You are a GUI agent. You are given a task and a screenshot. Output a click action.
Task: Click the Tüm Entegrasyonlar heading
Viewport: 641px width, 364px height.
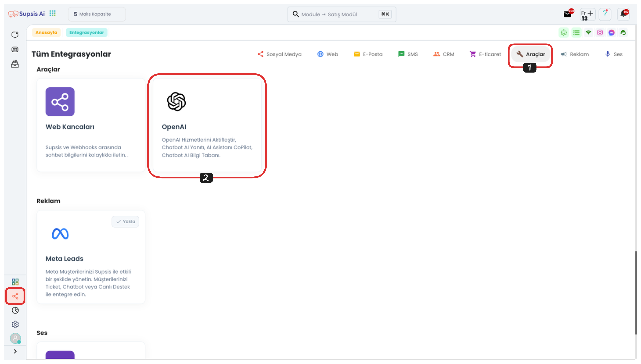[71, 54]
